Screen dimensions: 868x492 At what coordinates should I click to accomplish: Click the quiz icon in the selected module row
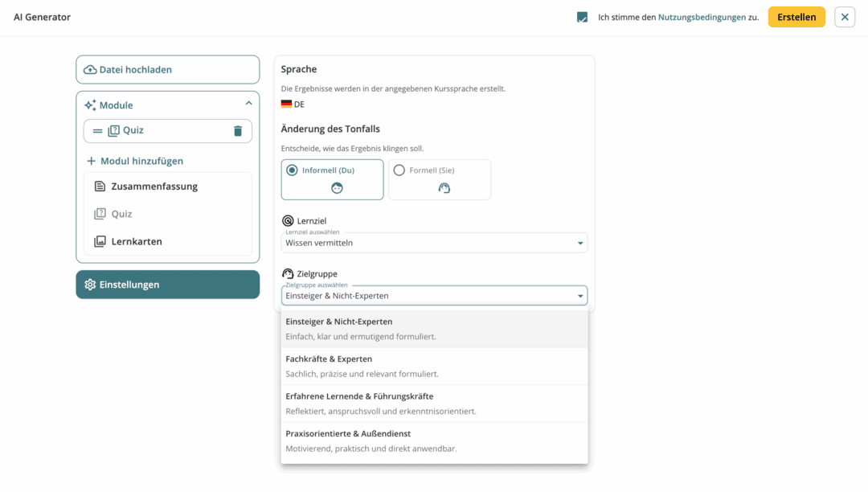pyautogui.click(x=113, y=130)
